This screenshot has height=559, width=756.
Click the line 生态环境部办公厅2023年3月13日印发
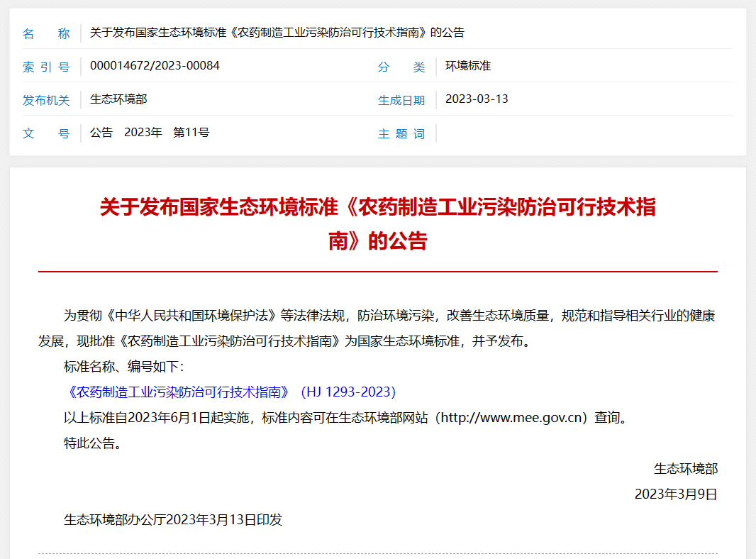(173, 519)
